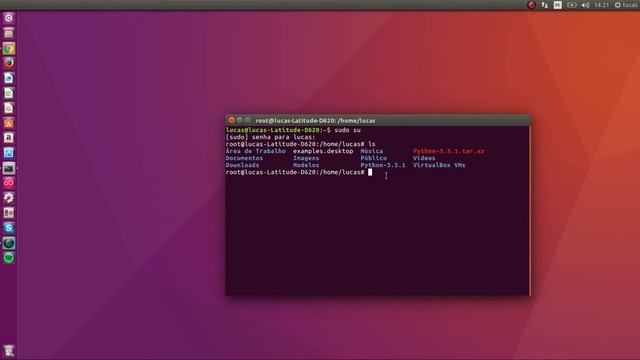This screenshot has height=360, width=640.
Task: Open LibreOffice Writer from the launcher
Action: click(9, 78)
